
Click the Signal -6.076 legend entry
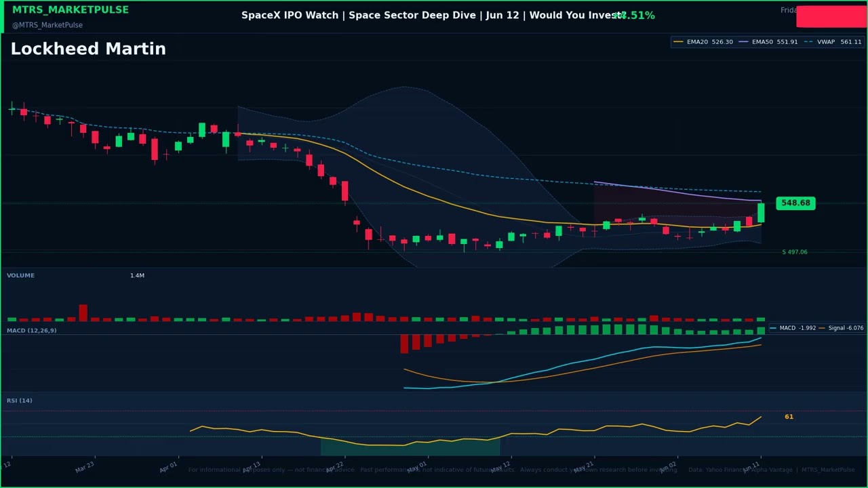click(842, 328)
